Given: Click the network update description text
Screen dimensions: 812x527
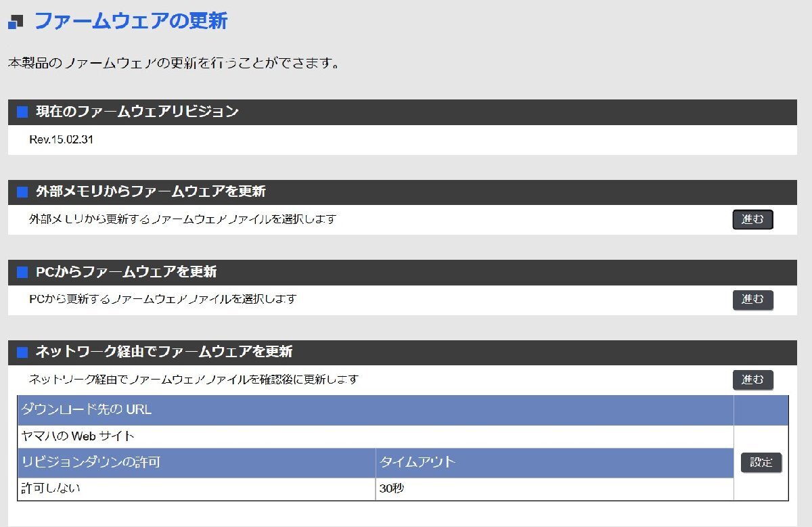Looking at the screenshot, I should (x=194, y=380).
